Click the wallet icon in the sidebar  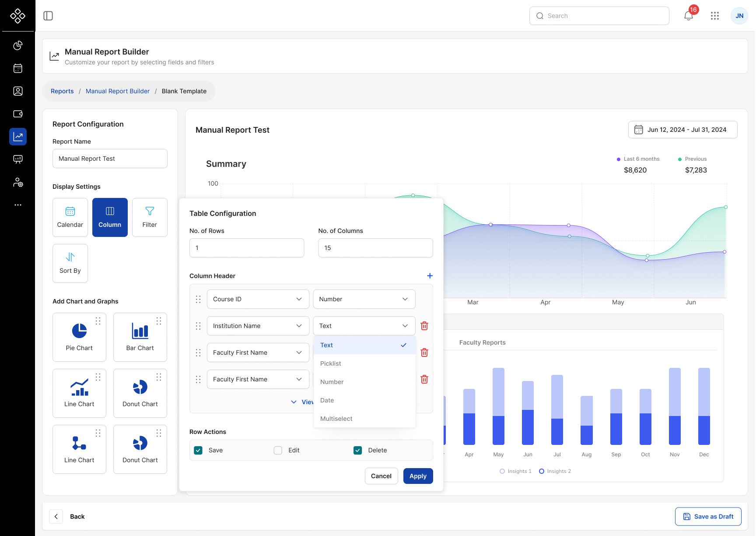coord(18,114)
